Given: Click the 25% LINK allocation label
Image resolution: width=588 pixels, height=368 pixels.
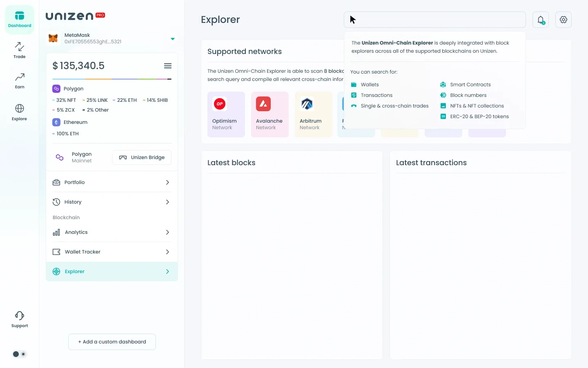Looking at the screenshot, I should coord(95,100).
